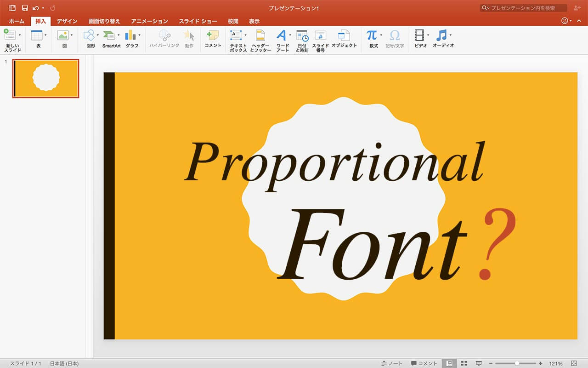
Task: Click the zoom out minus button
Action: pos(491,363)
